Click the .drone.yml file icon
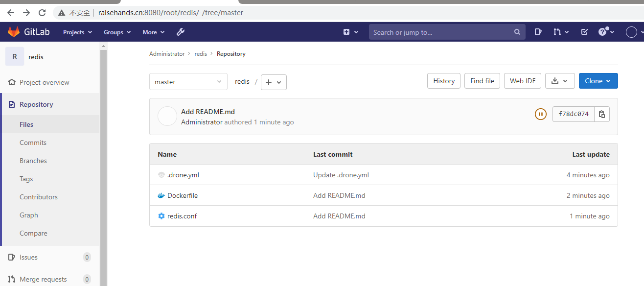Image resolution: width=644 pixels, height=286 pixels. [x=161, y=174]
